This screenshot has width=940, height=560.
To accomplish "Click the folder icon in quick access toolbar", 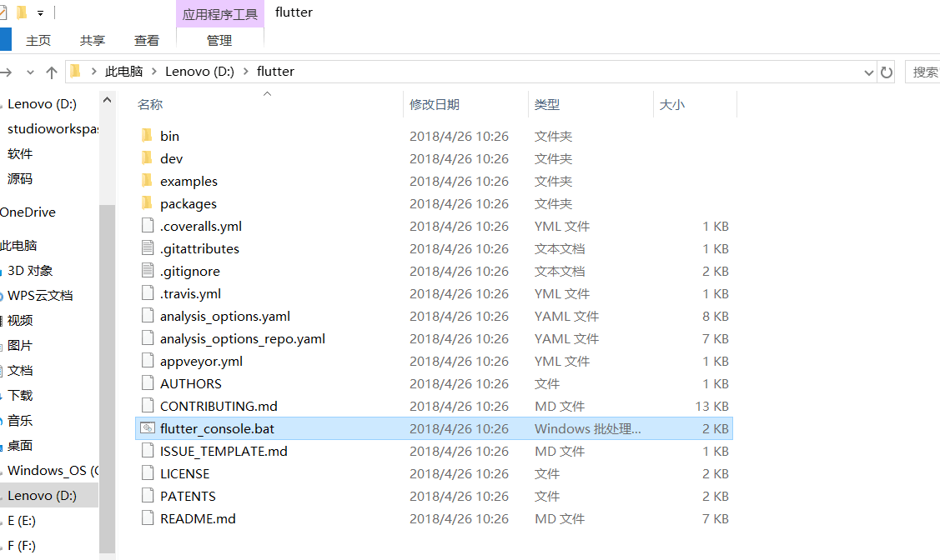I will pos(22,12).
